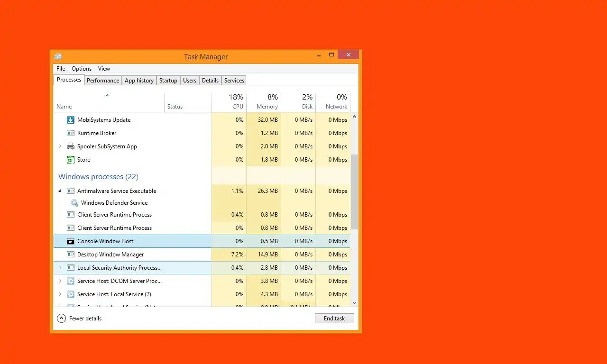Open the View menu
607x364 pixels.
(x=104, y=69)
